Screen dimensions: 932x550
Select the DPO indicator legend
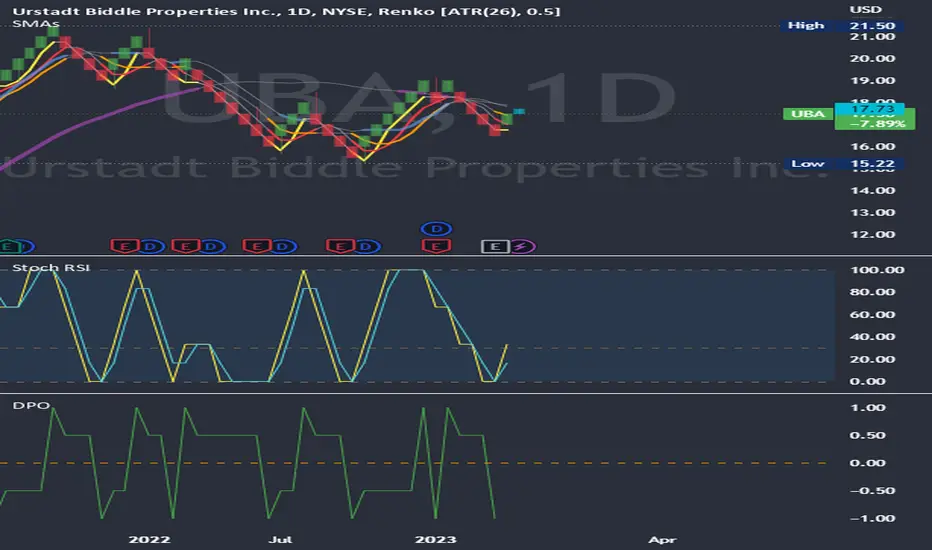click(31, 406)
